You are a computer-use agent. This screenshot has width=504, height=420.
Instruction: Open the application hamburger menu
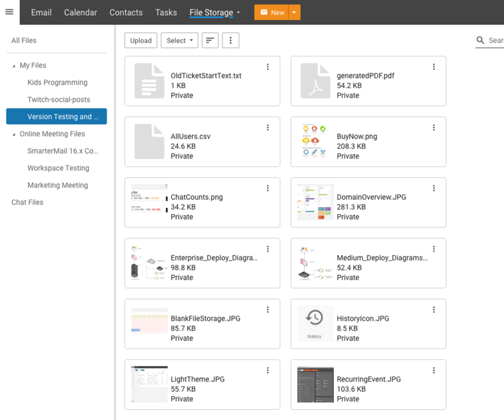9,12
